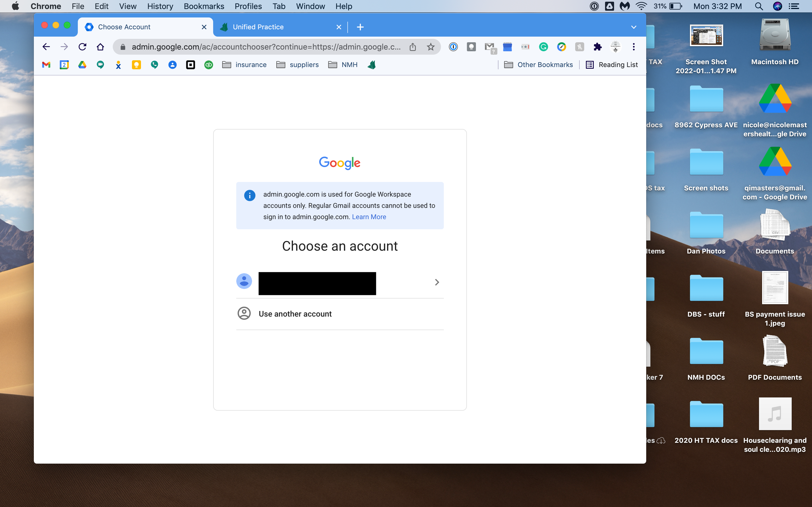Screen dimensions: 812x507
Task: Click the QuickBooks bookmark icon
Action: pyautogui.click(x=208, y=65)
